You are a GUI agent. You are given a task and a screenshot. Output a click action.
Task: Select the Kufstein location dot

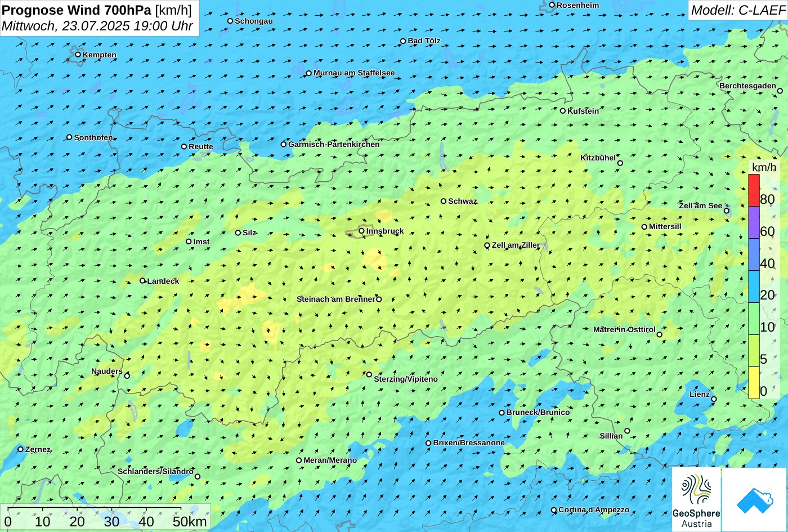tap(563, 111)
